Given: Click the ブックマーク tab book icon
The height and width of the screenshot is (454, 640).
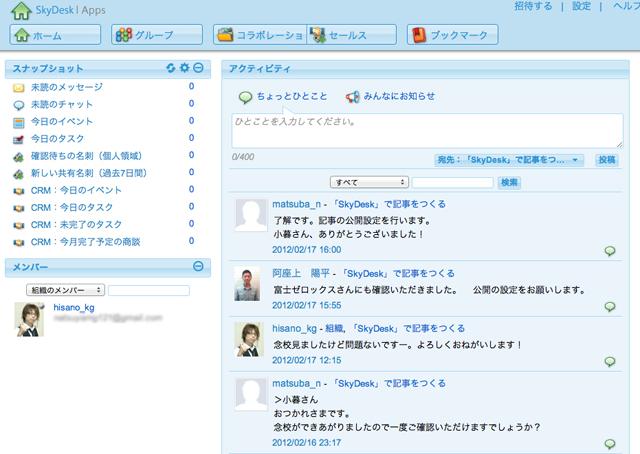Looking at the screenshot, I should pyautogui.click(x=419, y=35).
